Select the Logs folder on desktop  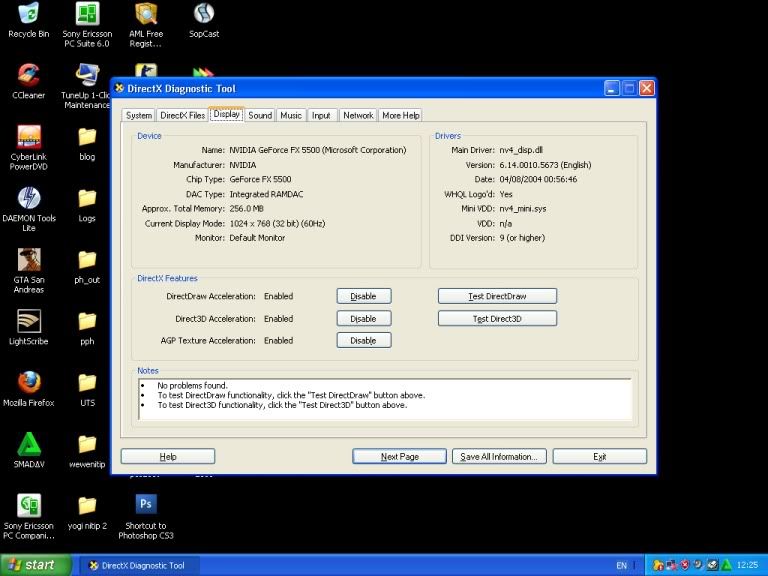pos(87,205)
